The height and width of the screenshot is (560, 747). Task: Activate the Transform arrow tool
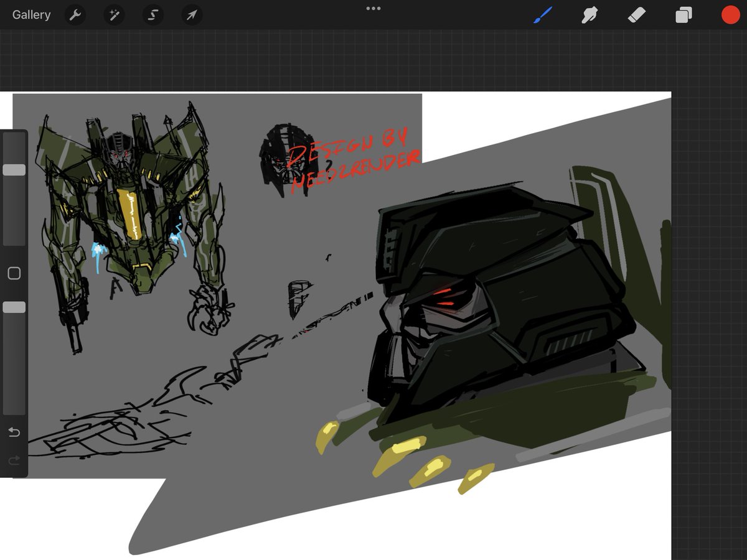192,14
